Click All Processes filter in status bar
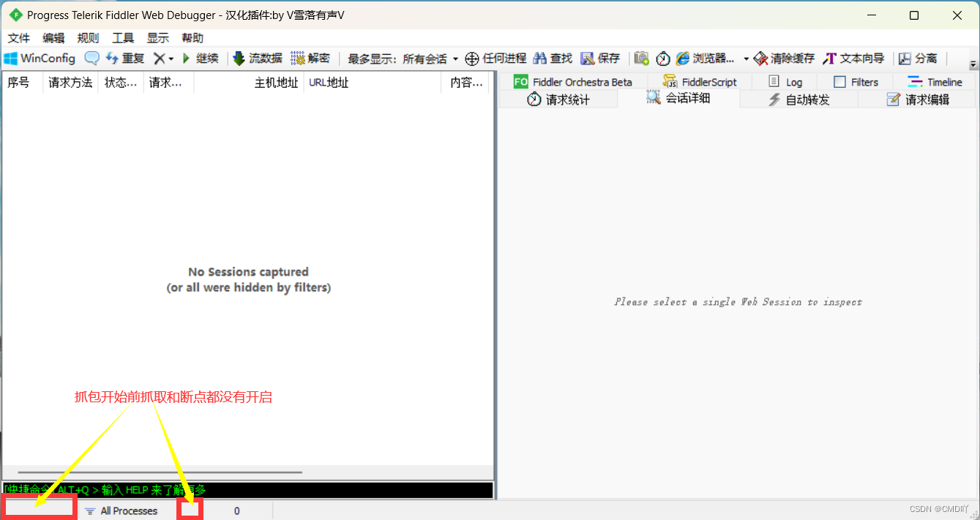The width and height of the screenshot is (980, 520). pos(121,510)
